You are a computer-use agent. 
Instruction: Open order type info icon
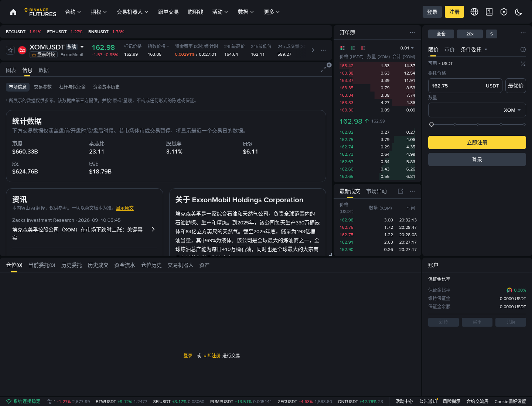coord(523,49)
